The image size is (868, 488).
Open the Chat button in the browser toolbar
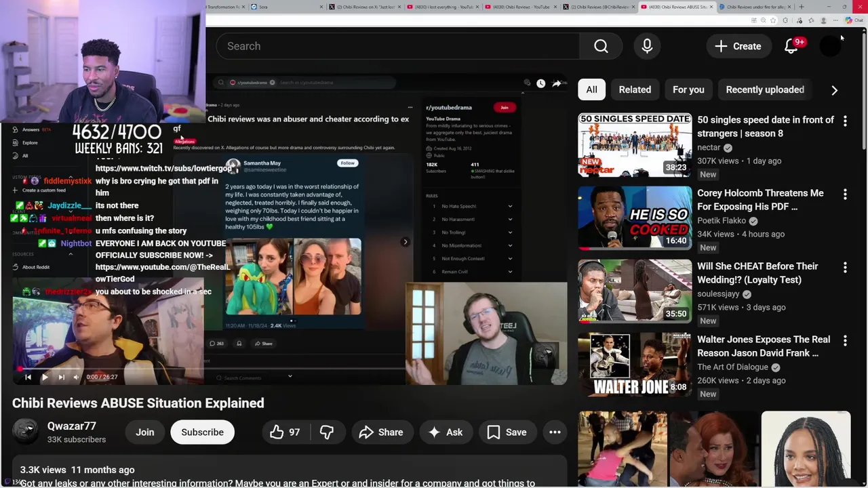[854, 20]
